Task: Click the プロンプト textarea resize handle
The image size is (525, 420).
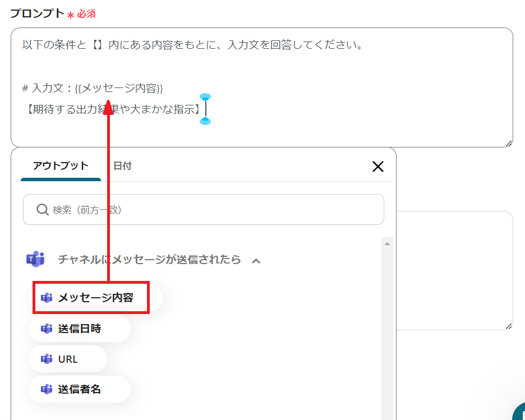Action: pyautogui.click(x=509, y=144)
